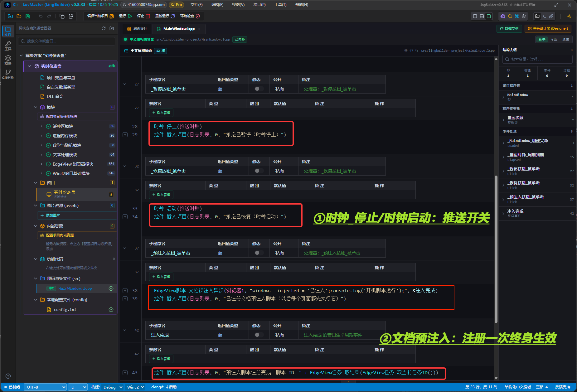Click the AI sparkle icon in the toolbar

tap(551, 16)
